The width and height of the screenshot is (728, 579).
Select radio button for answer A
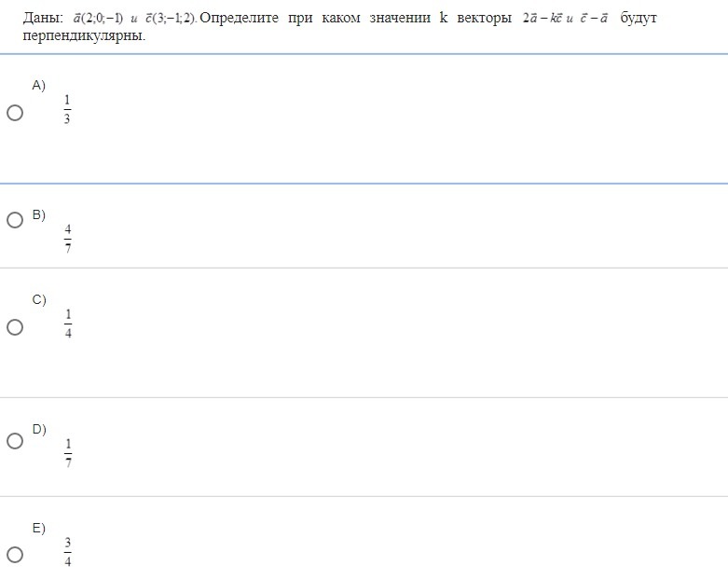click(15, 113)
